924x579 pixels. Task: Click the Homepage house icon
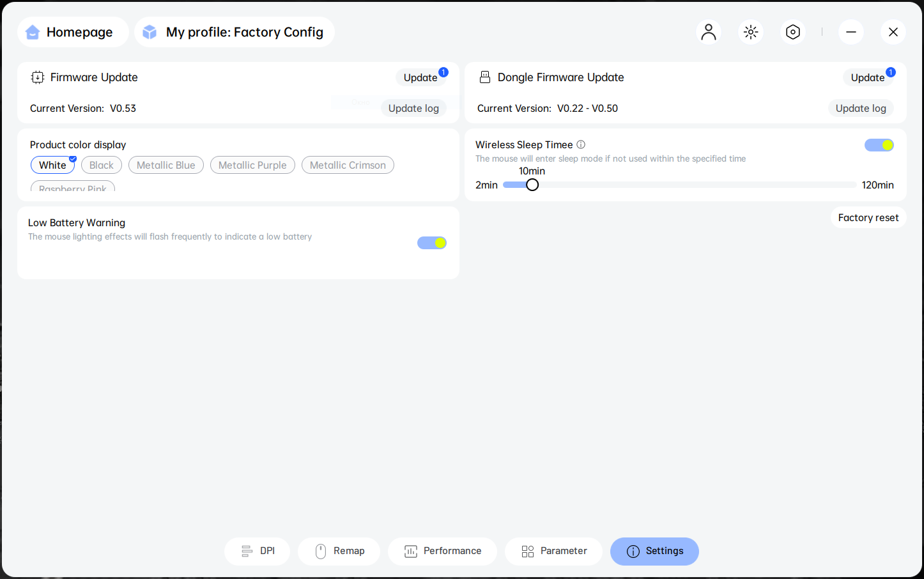tap(33, 32)
